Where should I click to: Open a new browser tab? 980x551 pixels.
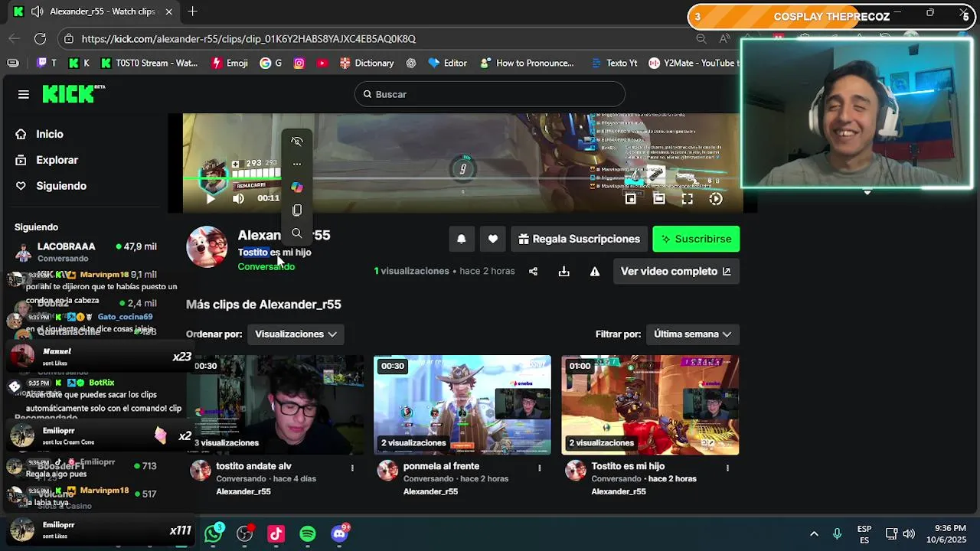[x=192, y=11]
